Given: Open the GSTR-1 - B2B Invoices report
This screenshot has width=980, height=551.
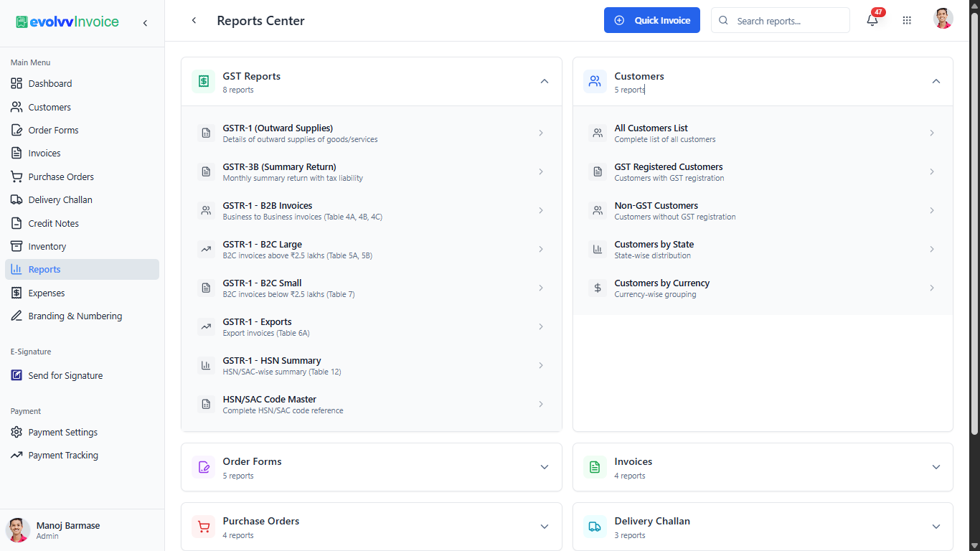Looking at the screenshot, I should (372, 210).
